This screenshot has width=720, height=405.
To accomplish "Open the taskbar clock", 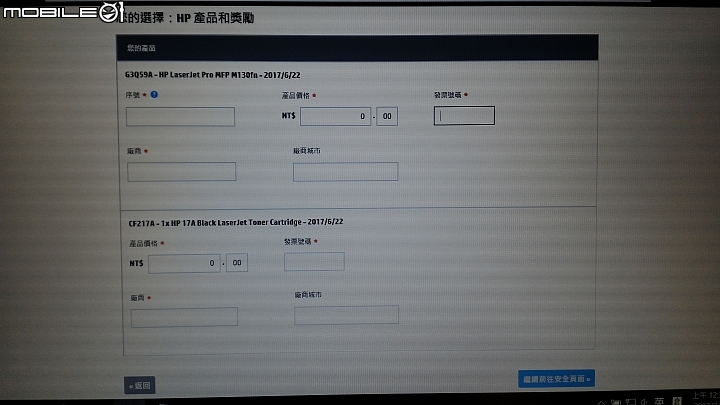I will [705, 399].
